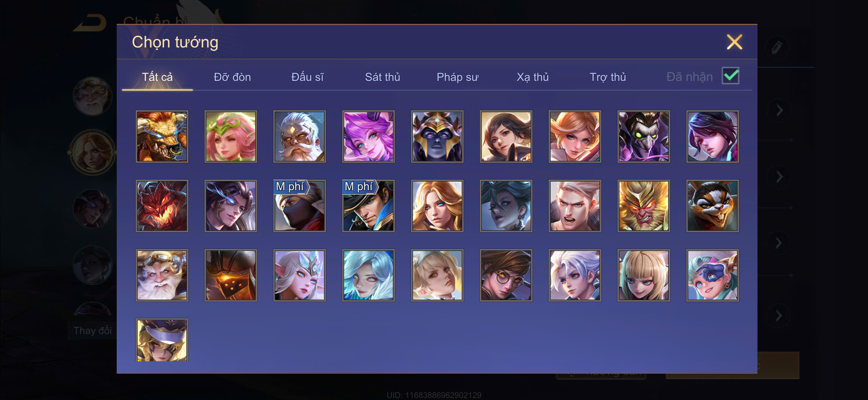
Task: Select the blonde hero with purple headband
Action: [x=162, y=340]
